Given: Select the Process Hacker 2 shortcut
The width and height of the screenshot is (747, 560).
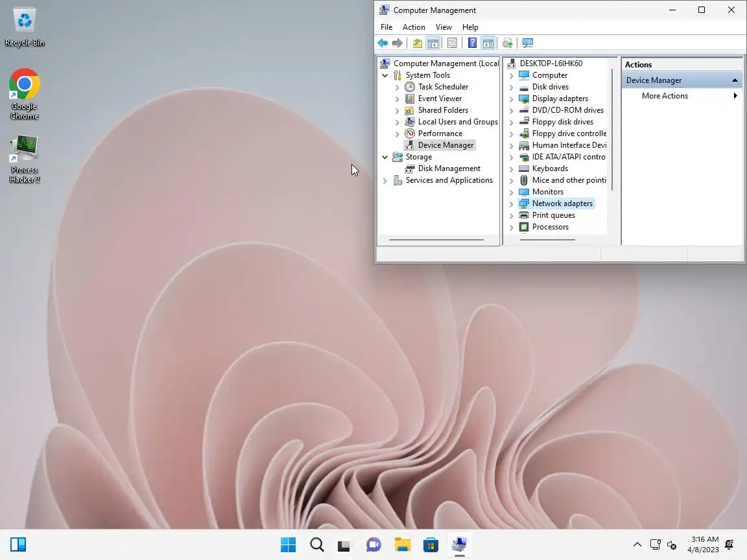Looking at the screenshot, I should pos(24,159).
